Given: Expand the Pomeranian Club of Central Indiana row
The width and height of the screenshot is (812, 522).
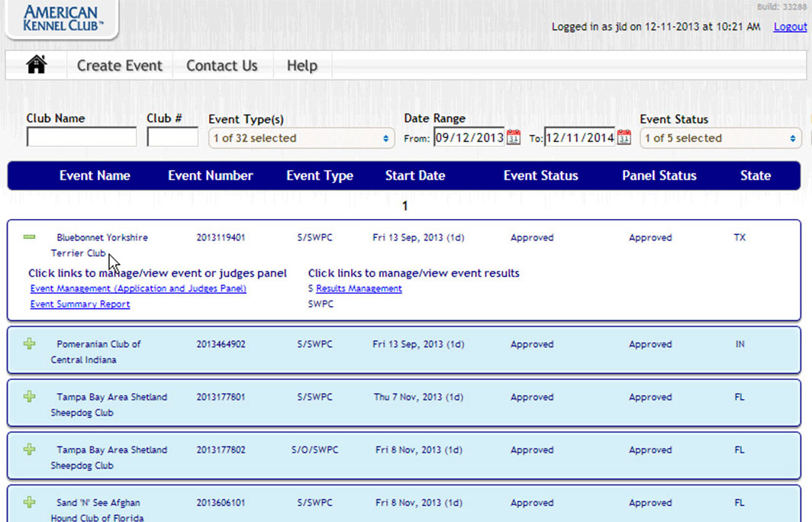Looking at the screenshot, I should (30, 344).
